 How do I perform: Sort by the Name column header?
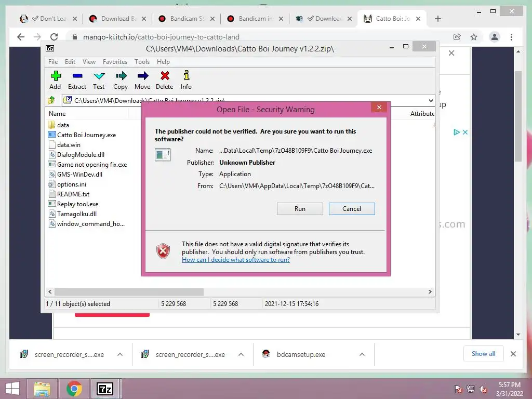tap(57, 114)
